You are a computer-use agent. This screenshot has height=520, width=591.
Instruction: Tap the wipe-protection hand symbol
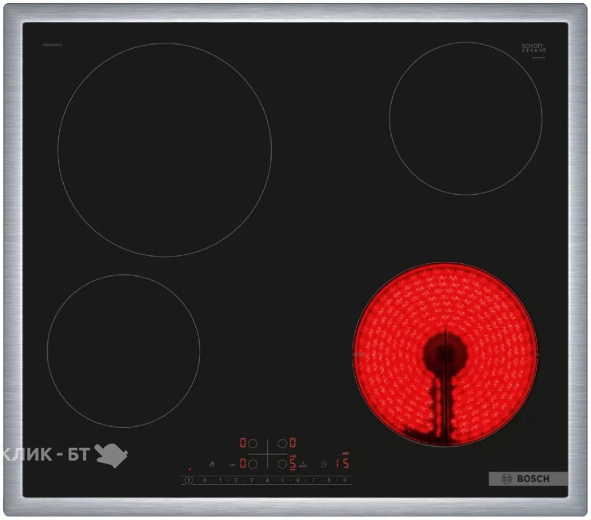point(212,464)
